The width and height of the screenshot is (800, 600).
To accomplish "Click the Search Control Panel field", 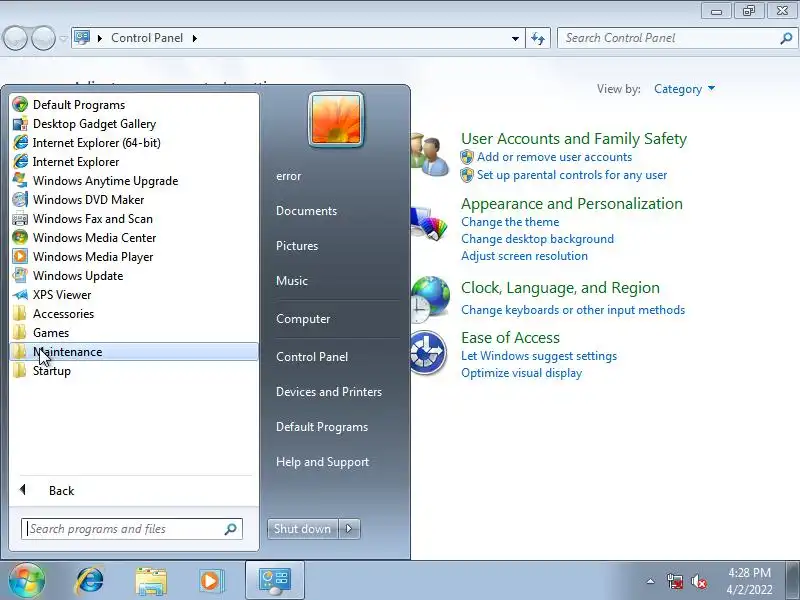I will (678, 38).
